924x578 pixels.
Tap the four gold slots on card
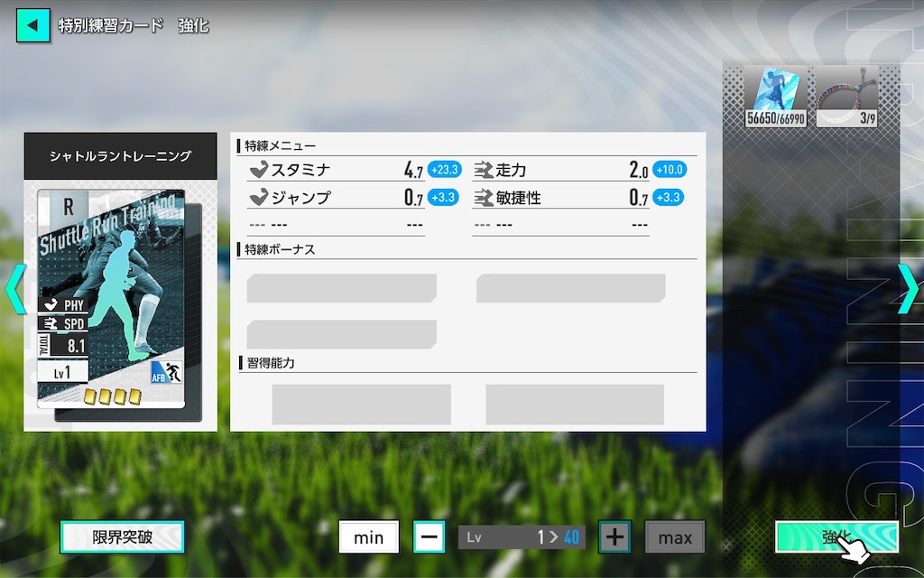pyautogui.click(x=113, y=396)
